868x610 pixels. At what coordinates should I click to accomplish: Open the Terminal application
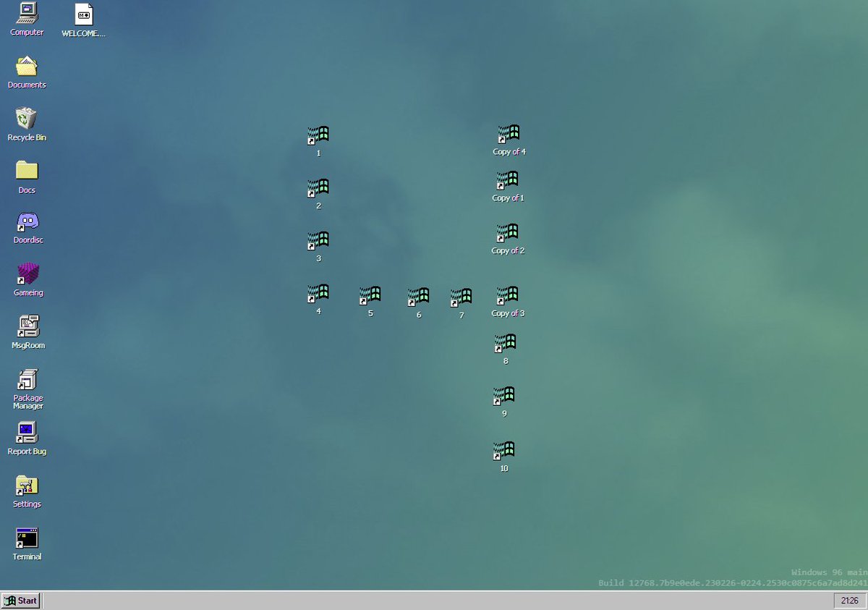pos(27,539)
